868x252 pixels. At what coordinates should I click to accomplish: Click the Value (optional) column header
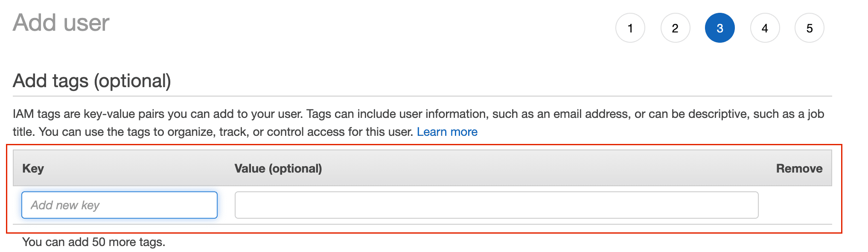[x=278, y=168]
